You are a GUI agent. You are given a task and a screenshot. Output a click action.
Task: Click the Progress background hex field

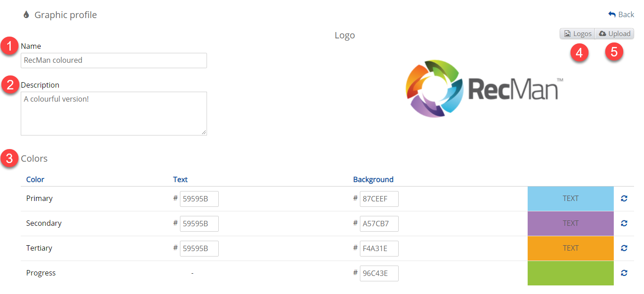coord(379,273)
